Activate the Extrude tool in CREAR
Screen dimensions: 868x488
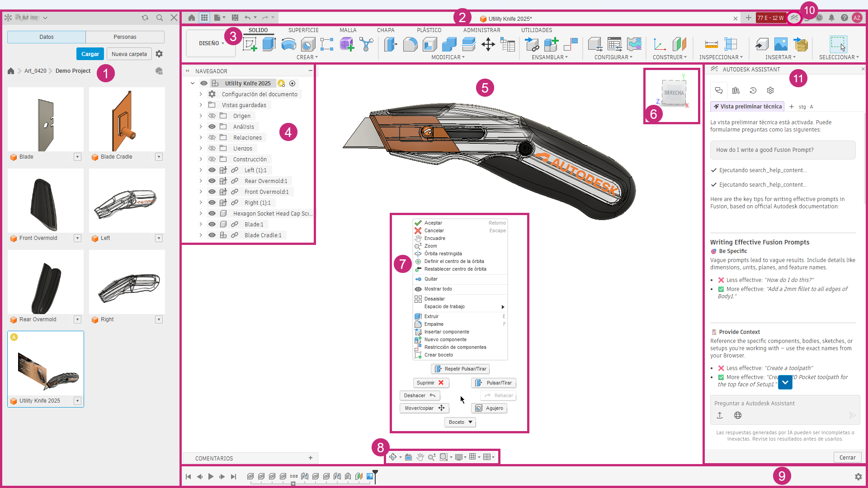coord(269,44)
